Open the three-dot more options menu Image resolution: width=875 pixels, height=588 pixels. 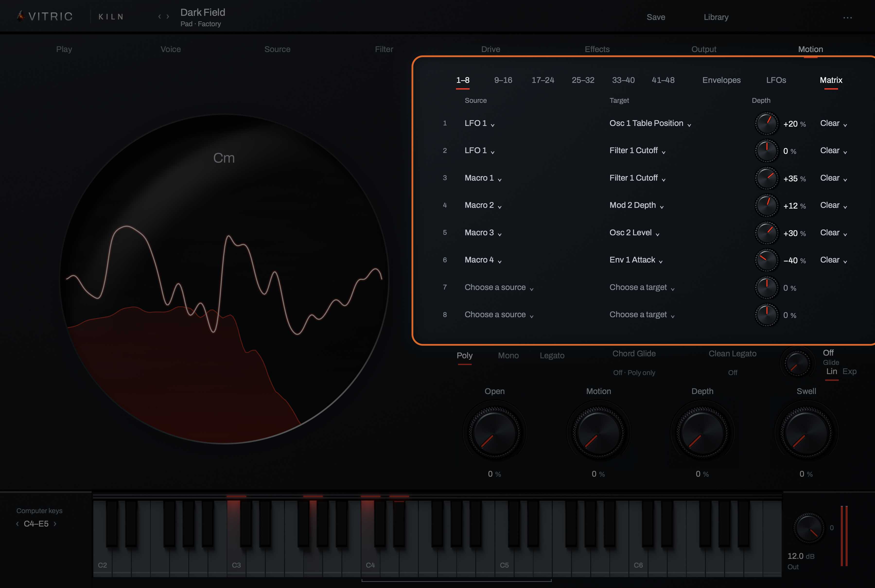[847, 17]
